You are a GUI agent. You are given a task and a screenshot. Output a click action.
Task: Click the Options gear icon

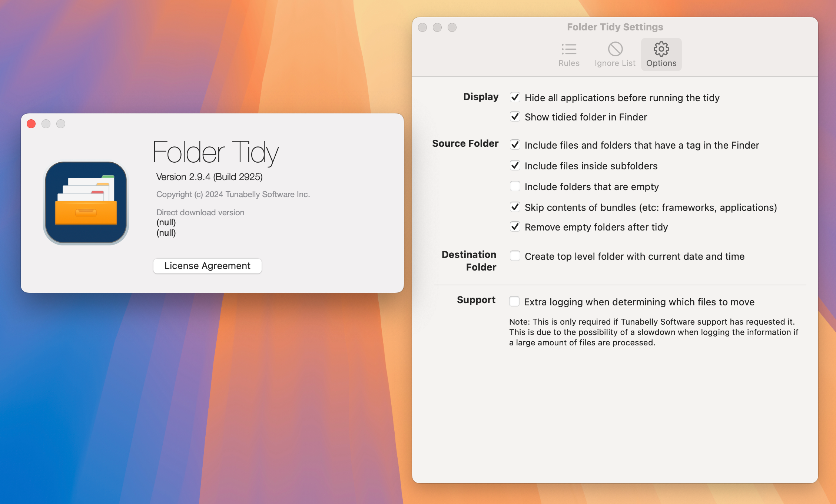[x=661, y=49]
